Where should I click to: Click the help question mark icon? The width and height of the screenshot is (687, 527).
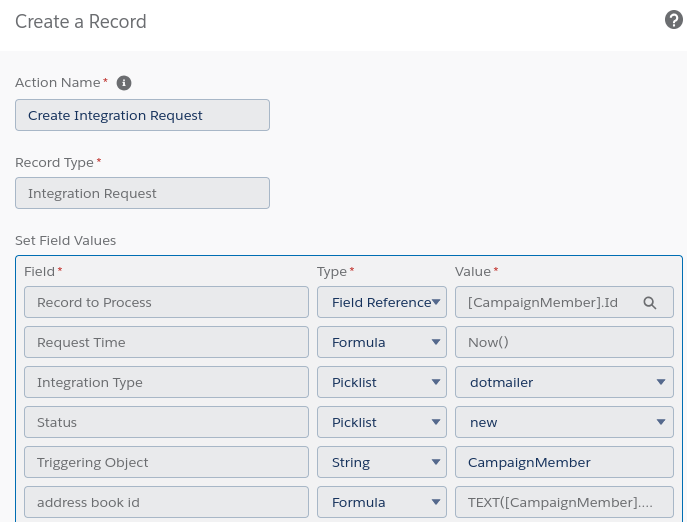[673, 21]
